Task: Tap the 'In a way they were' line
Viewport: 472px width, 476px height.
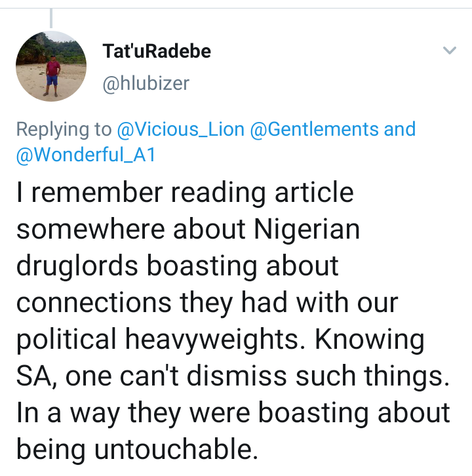Action: coord(233,413)
